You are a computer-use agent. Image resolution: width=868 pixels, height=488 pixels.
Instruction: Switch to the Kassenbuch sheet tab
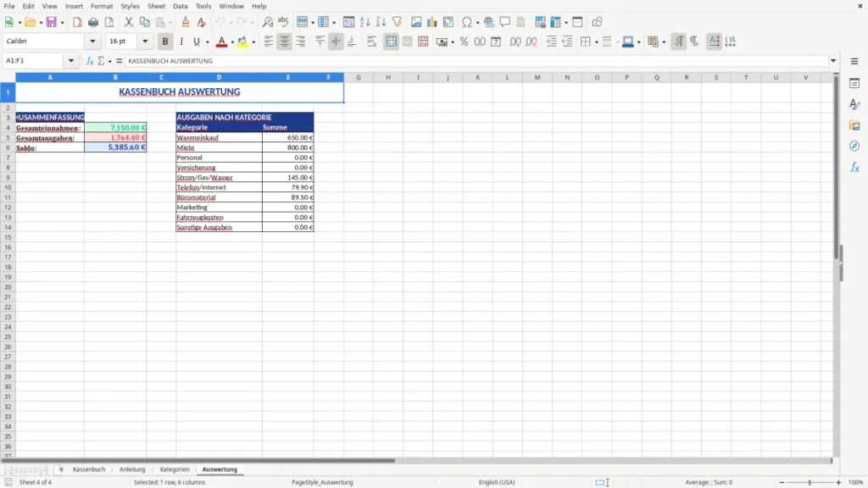click(x=89, y=469)
